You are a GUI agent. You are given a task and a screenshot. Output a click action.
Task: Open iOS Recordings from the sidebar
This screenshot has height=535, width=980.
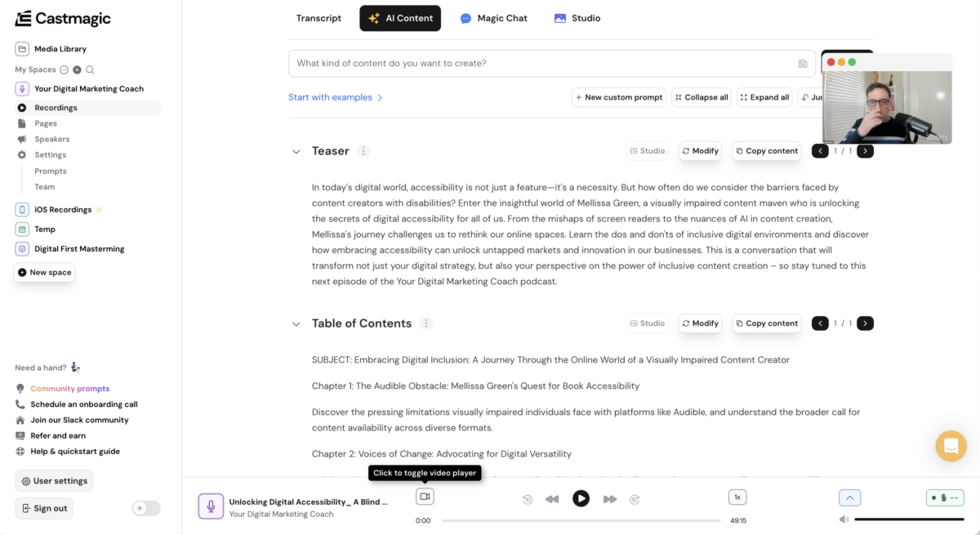(64, 209)
